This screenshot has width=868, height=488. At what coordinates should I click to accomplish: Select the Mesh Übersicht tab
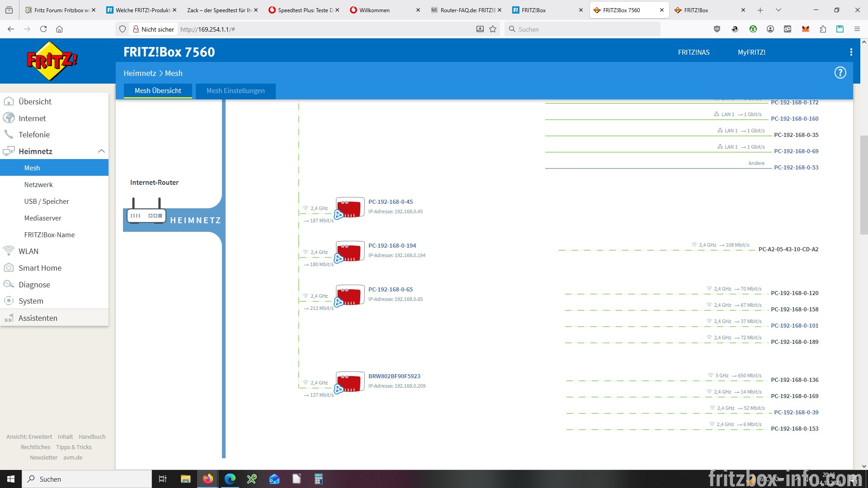point(158,91)
